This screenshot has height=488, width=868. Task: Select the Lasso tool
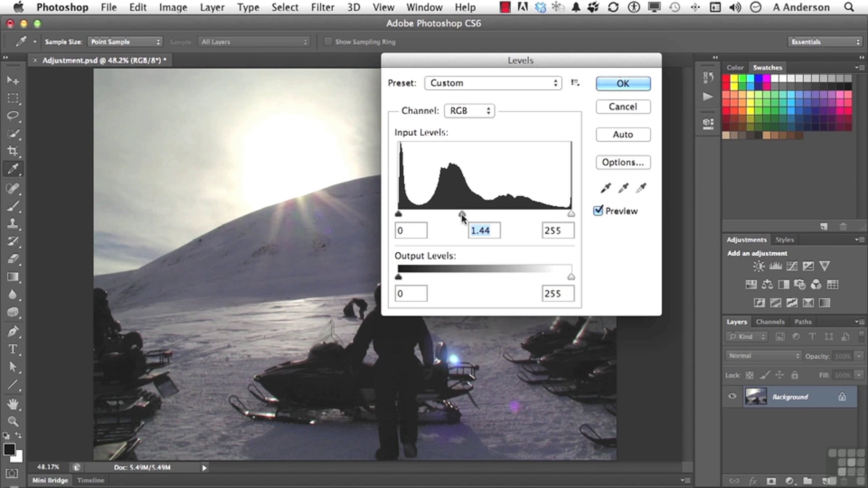point(13,116)
